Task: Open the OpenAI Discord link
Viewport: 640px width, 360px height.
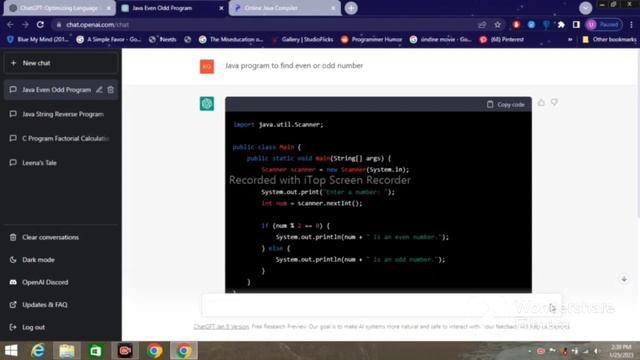Action: coord(60,282)
